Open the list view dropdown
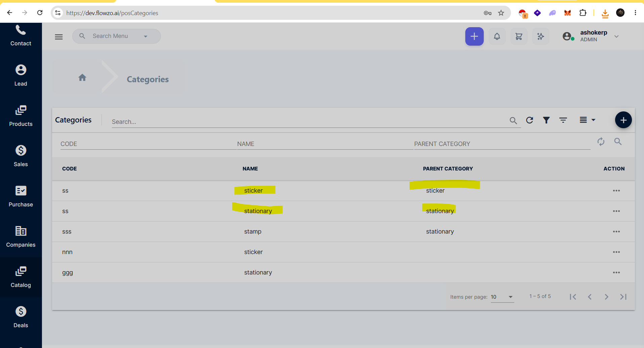This screenshot has width=644, height=348. (587, 120)
